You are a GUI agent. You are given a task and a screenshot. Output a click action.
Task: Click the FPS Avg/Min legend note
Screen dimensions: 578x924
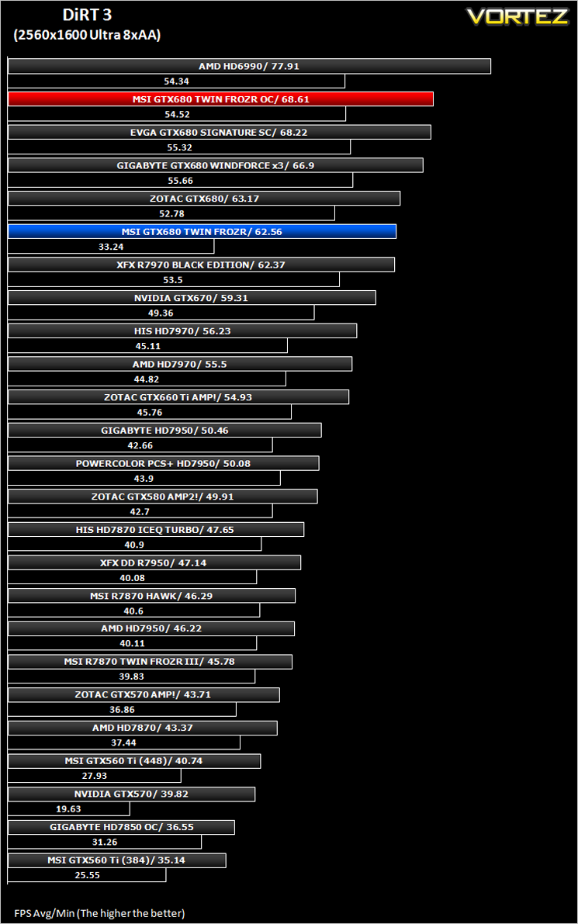(99, 913)
